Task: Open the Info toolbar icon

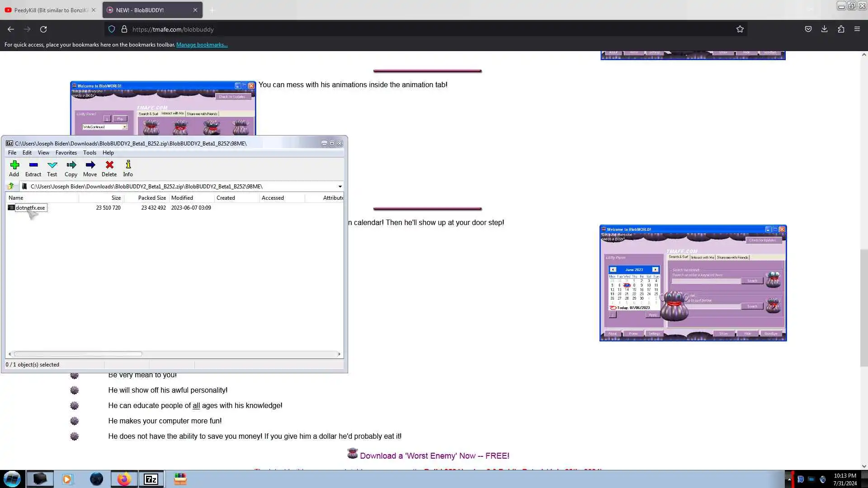Action: [128, 168]
